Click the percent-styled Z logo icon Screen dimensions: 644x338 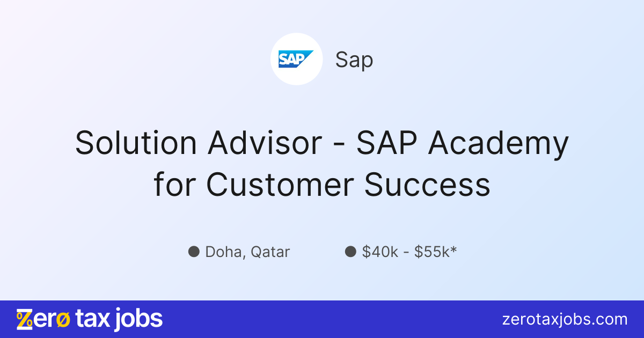click(25, 319)
